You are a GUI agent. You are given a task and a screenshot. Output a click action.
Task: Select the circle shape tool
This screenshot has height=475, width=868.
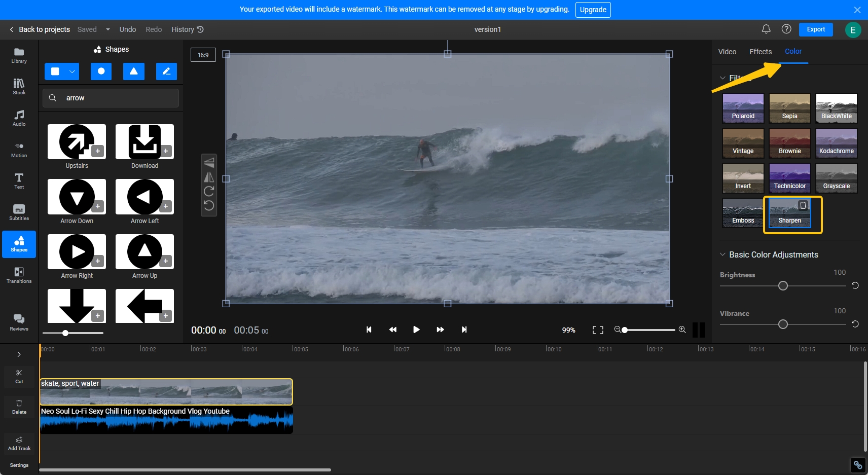[x=101, y=71]
